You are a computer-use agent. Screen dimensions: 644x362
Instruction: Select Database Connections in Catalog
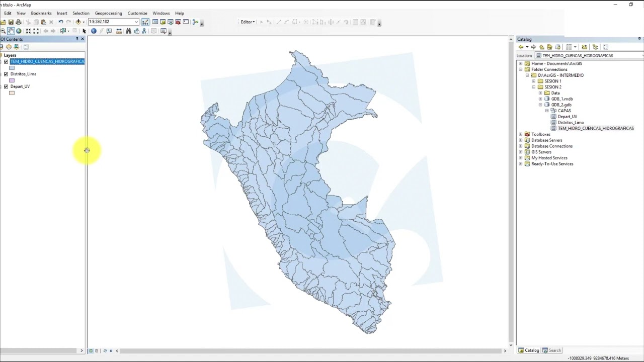[x=552, y=146]
